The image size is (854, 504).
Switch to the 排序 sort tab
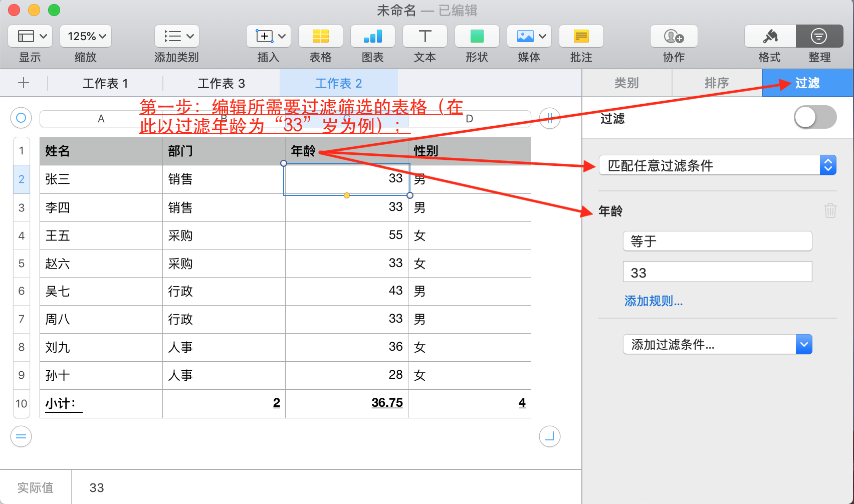pos(717,83)
